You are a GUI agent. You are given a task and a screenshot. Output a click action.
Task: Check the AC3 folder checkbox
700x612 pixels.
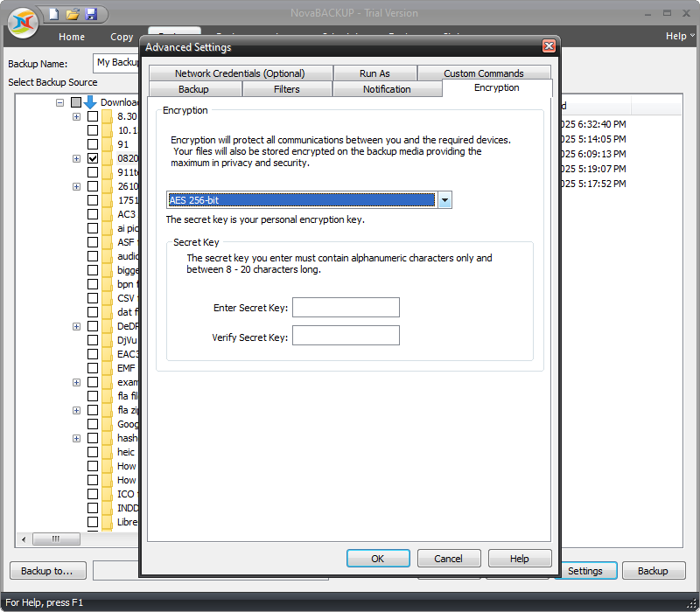[x=93, y=214]
